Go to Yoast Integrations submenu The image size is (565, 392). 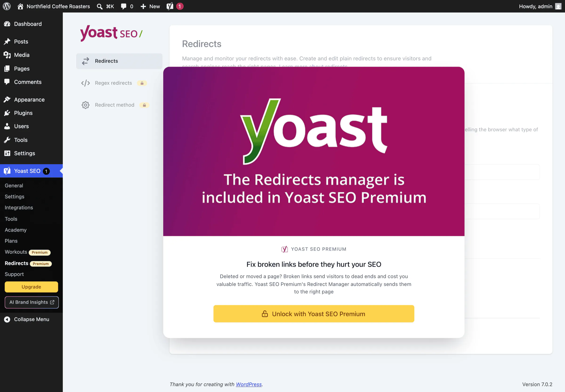pyautogui.click(x=19, y=208)
